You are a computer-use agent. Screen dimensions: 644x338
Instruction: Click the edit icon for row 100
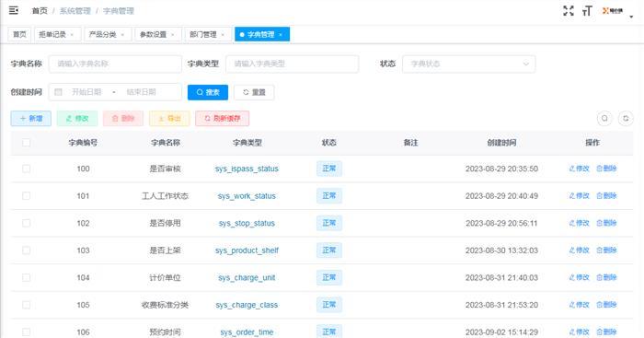(571, 169)
